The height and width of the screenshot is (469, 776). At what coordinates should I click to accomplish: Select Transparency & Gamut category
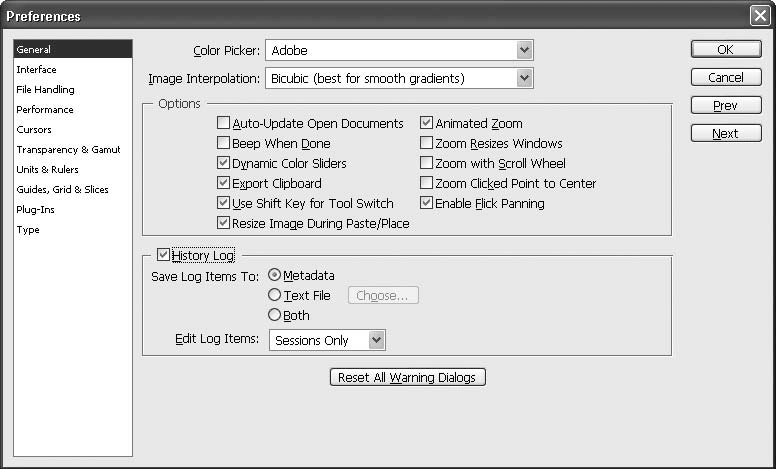coord(68,150)
